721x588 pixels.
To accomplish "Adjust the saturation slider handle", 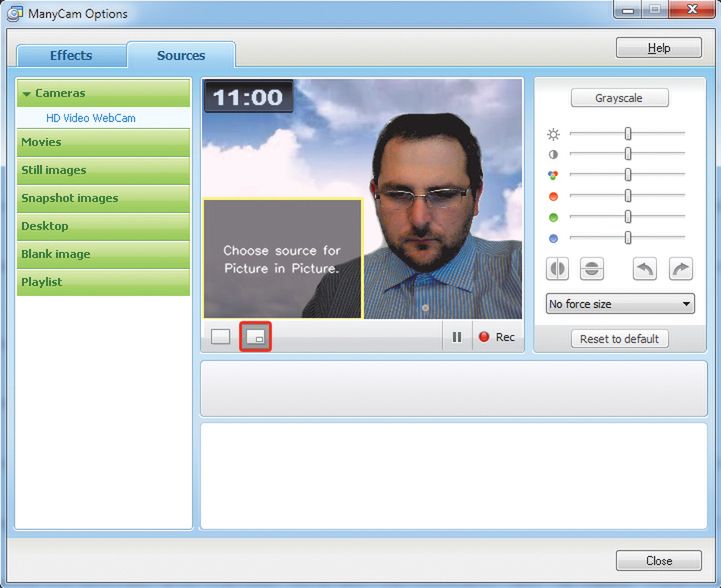I will (x=628, y=175).
